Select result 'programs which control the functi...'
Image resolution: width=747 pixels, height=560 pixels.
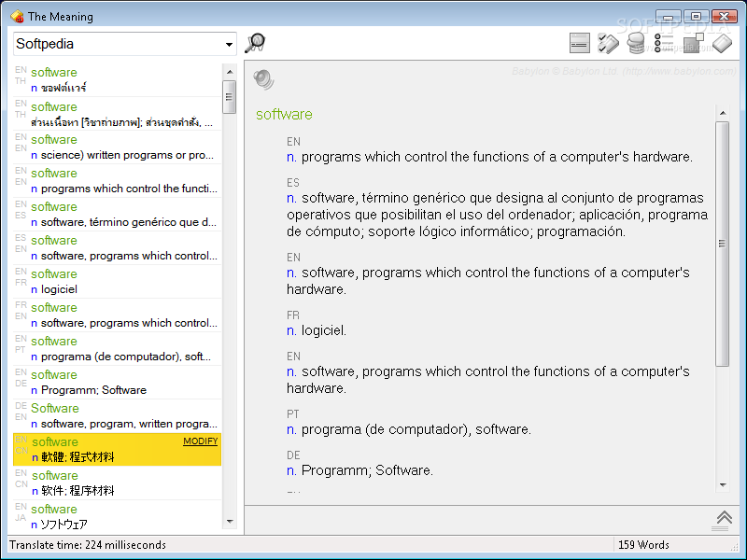point(118,181)
